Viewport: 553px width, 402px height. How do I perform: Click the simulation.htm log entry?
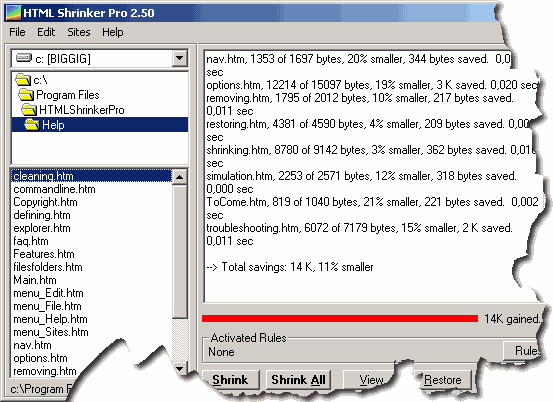pos(361,182)
